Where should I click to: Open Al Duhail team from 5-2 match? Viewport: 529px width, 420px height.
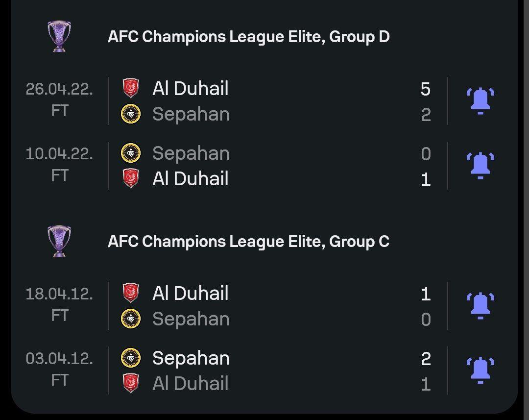pyautogui.click(x=190, y=88)
